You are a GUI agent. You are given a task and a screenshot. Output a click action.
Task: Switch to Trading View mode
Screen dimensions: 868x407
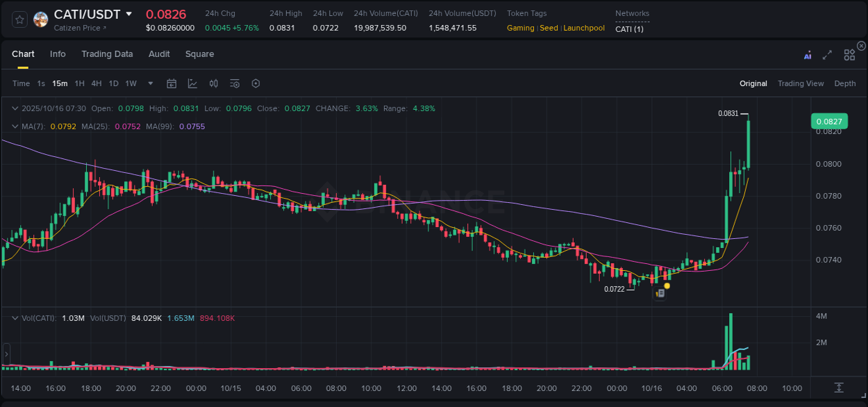point(801,83)
